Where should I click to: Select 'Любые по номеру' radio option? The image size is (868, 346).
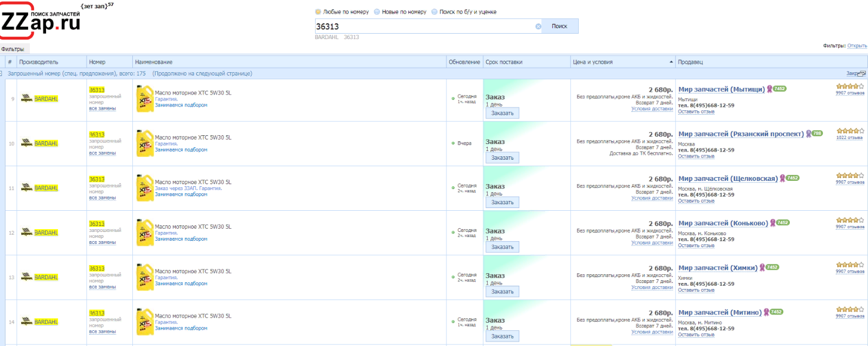tap(318, 11)
